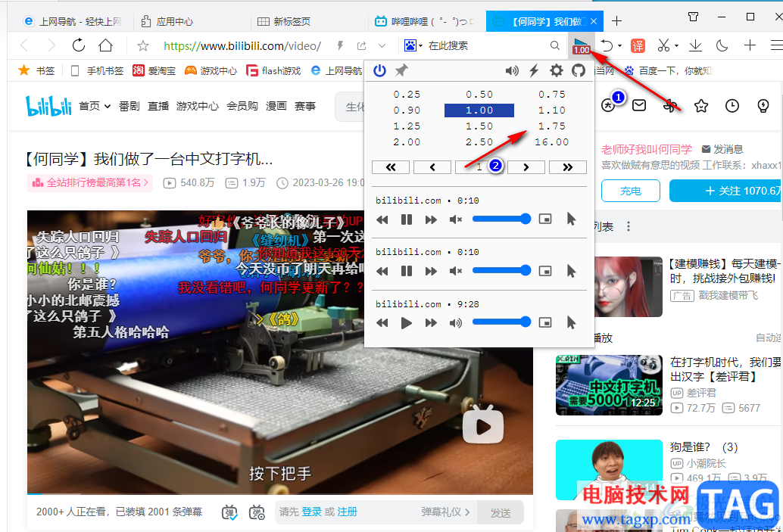Play the bilibili.com 9:28 media
The height and width of the screenshot is (532, 783).
tap(407, 323)
